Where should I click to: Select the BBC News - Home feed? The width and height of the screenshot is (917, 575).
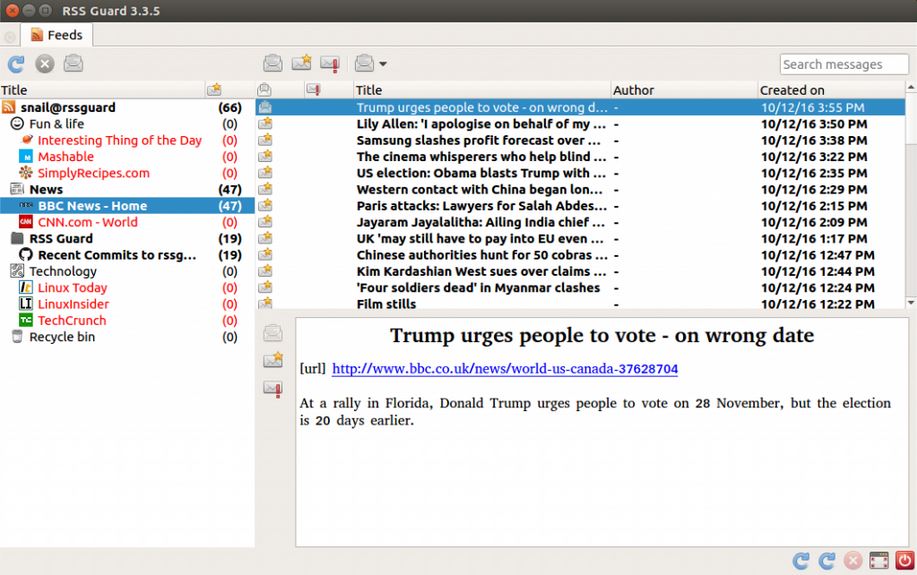pos(127,206)
